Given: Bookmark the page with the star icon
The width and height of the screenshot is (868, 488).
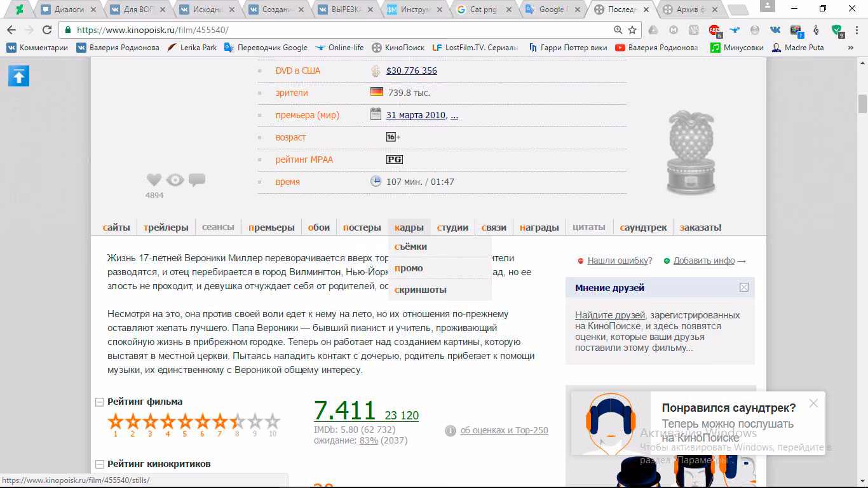Looking at the screenshot, I should pyautogui.click(x=632, y=30).
